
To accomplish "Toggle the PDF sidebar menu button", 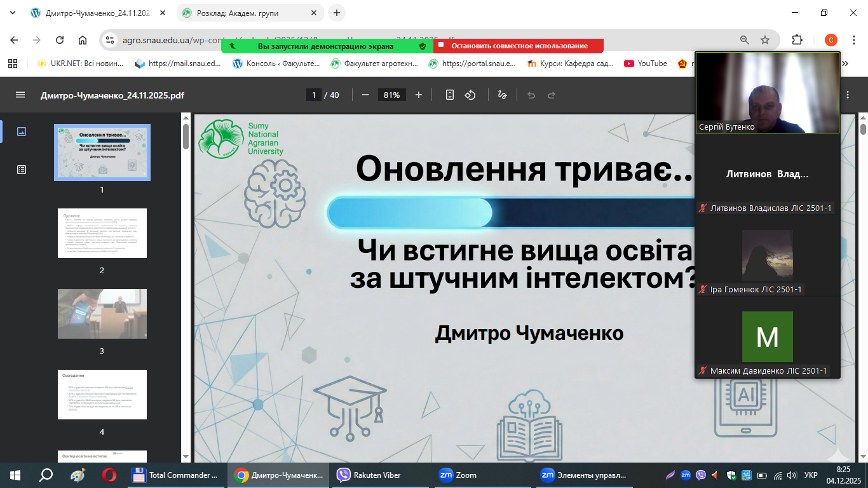I will click(20, 95).
